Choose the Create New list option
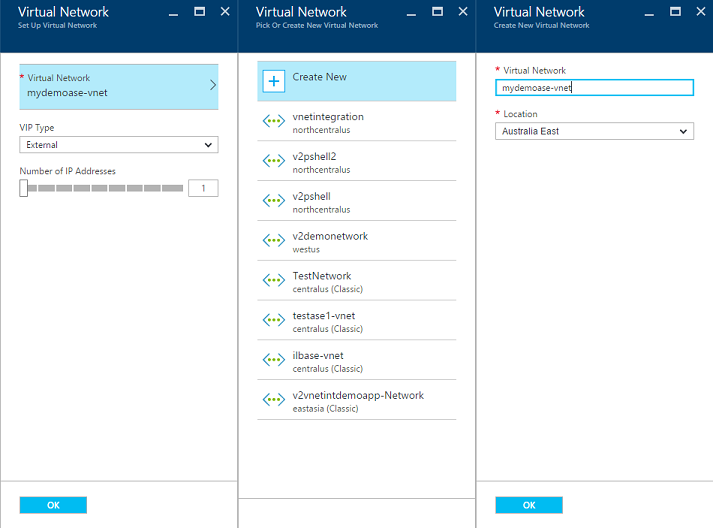This screenshot has height=528, width=713. pyautogui.click(x=356, y=81)
